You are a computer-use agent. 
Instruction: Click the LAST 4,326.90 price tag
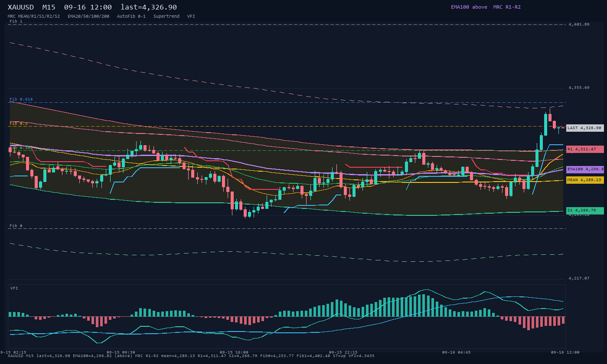coord(585,128)
